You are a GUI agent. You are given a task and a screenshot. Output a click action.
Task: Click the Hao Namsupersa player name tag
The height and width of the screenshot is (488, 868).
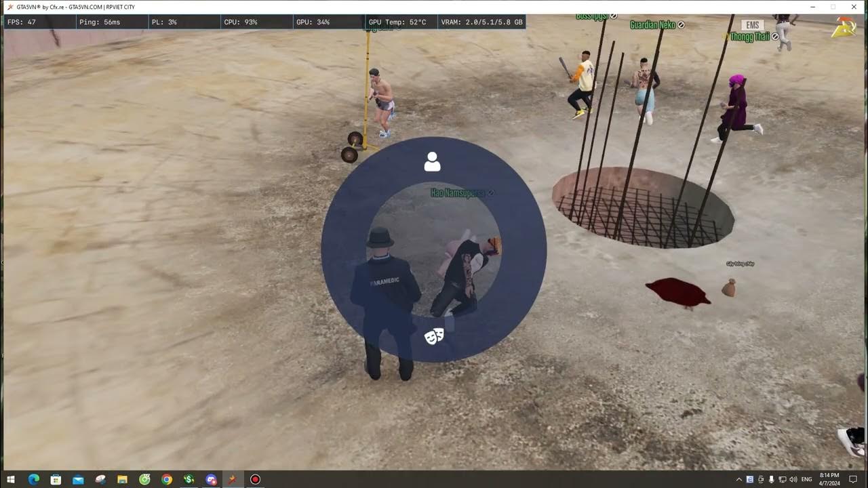coord(458,193)
